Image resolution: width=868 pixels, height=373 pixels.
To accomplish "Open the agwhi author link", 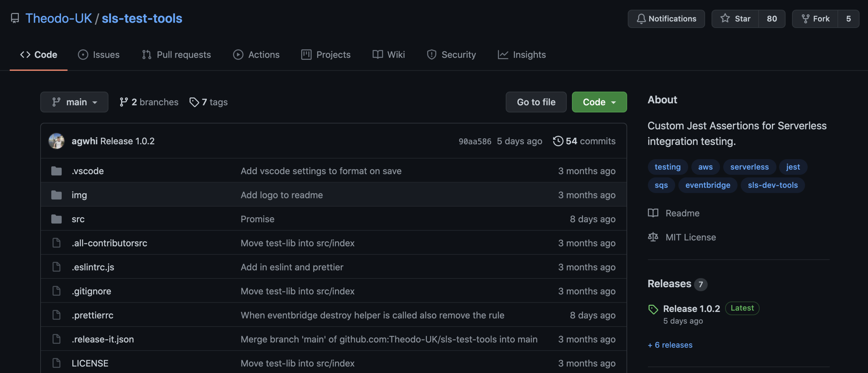I will tap(85, 141).
